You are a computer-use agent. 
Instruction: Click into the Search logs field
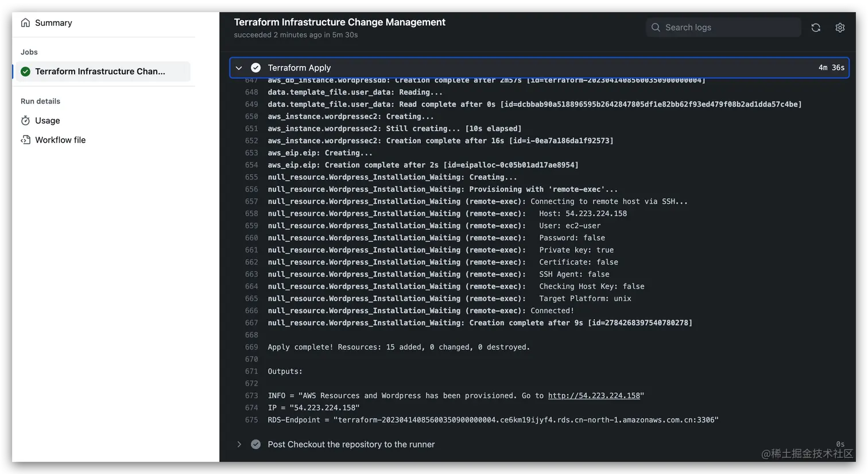click(723, 28)
